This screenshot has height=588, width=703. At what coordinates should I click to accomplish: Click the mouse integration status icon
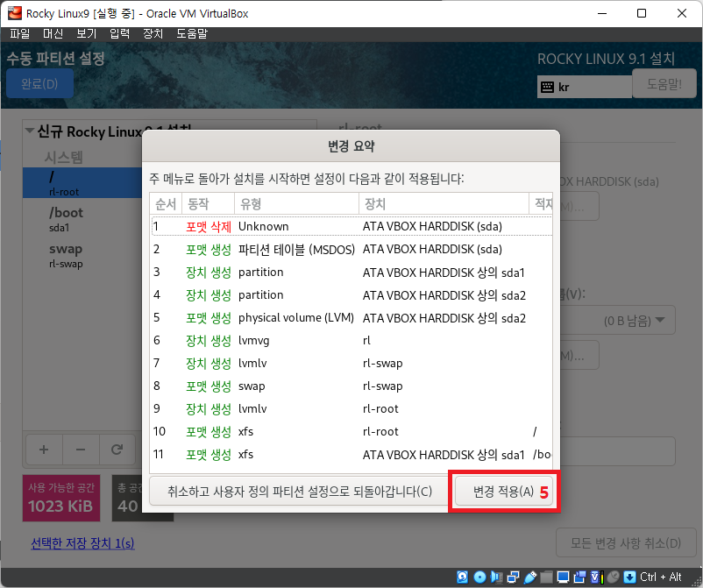(x=614, y=577)
